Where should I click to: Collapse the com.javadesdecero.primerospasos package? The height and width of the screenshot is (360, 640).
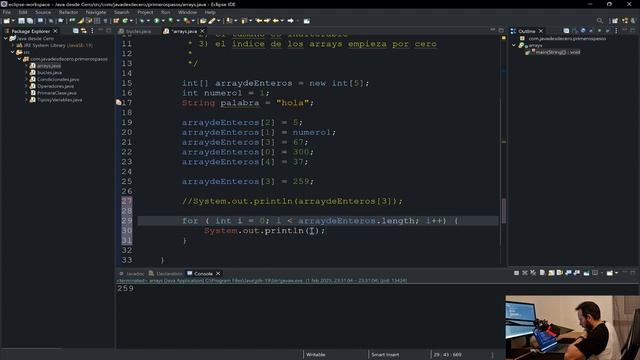click(19, 59)
